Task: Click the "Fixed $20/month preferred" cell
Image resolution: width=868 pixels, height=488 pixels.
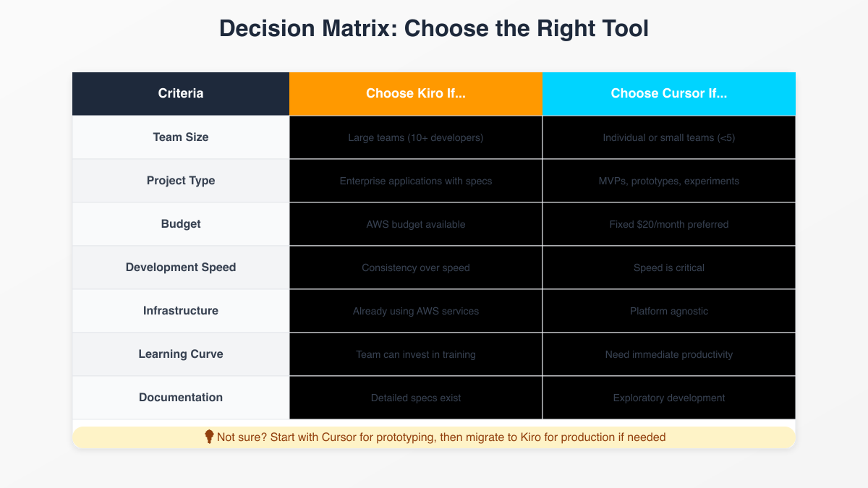Action: click(669, 224)
